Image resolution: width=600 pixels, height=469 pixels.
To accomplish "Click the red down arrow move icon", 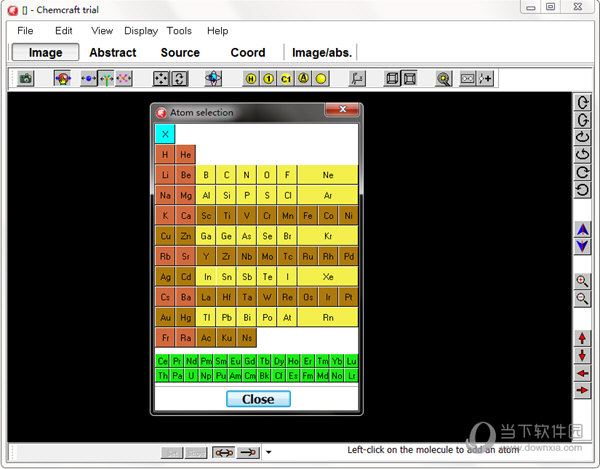I will tap(582, 356).
